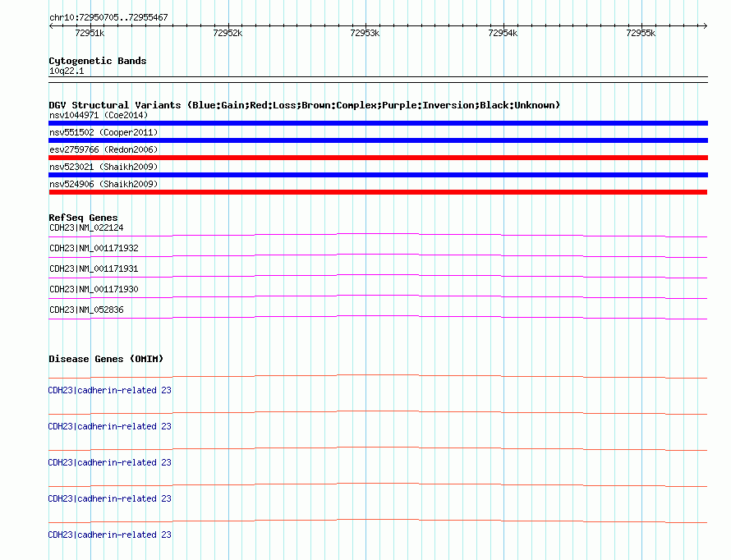Open the fifth CDH23|cadherin-related 23 OMIM link
Image resolution: width=731 pixels, height=560 pixels.
[109, 535]
